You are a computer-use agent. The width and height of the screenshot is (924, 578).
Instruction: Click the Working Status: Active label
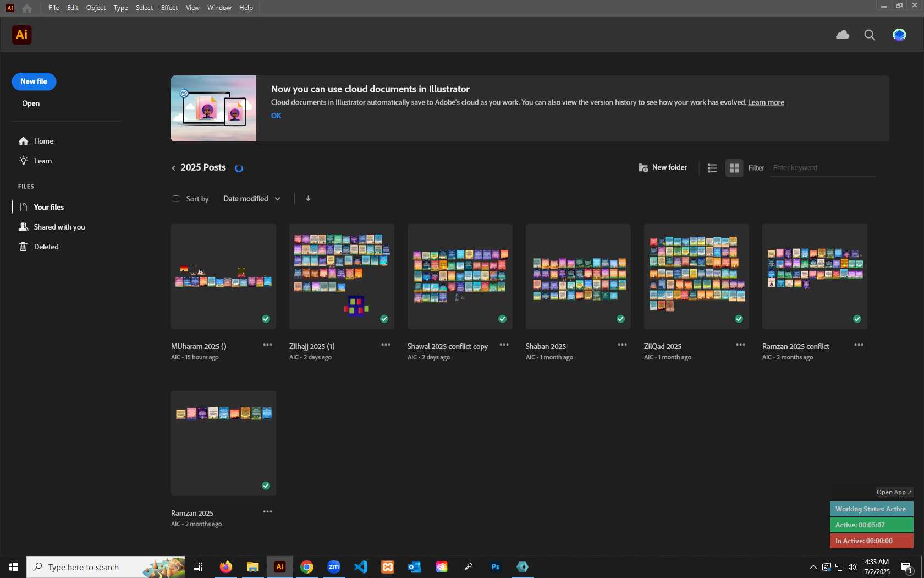click(x=871, y=509)
